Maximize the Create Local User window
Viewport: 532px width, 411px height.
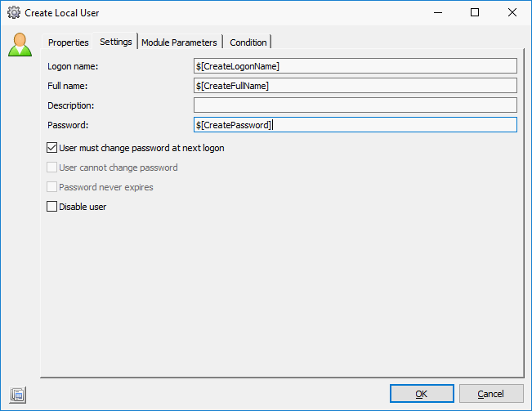click(x=475, y=13)
